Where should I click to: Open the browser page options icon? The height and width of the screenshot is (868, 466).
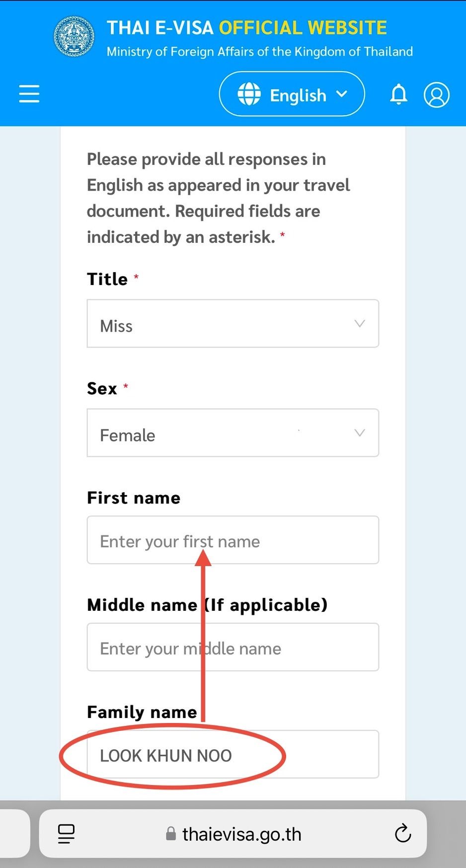67,834
